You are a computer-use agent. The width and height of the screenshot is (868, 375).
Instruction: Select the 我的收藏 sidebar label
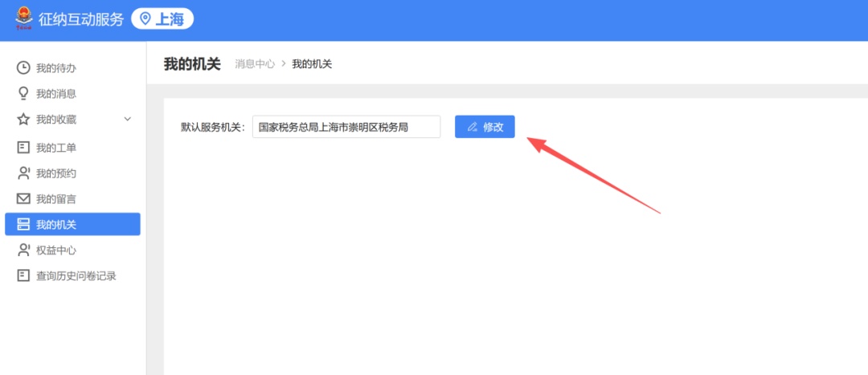point(56,119)
